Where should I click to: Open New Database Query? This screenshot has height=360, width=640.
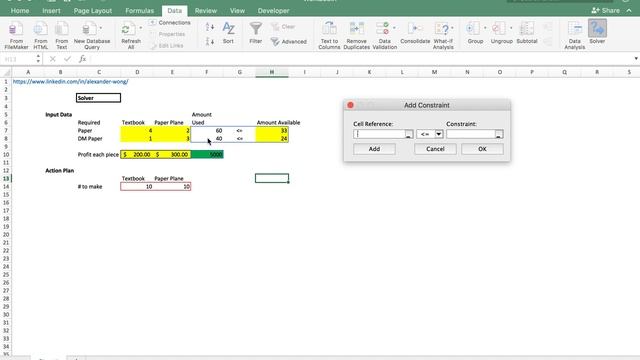91,35
